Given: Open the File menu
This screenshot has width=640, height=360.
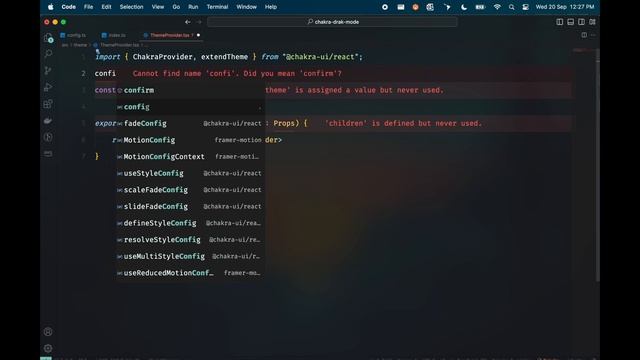Looking at the screenshot, I should [x=88, y=7].
